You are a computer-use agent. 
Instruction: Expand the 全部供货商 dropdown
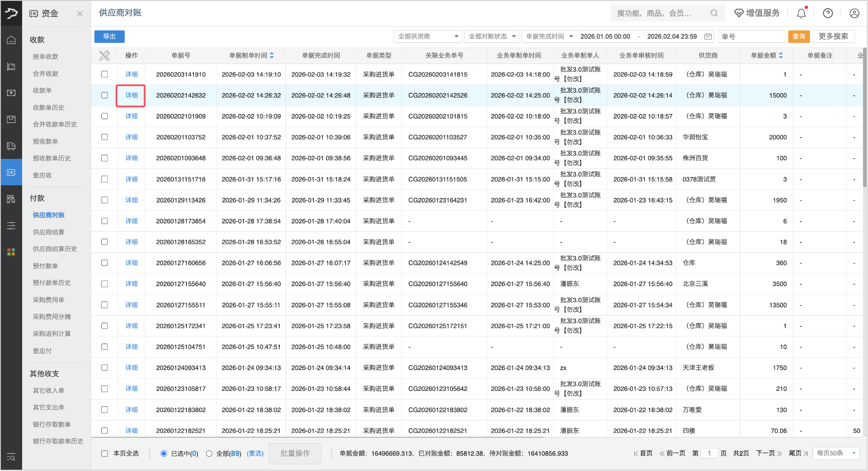[428, 36]
